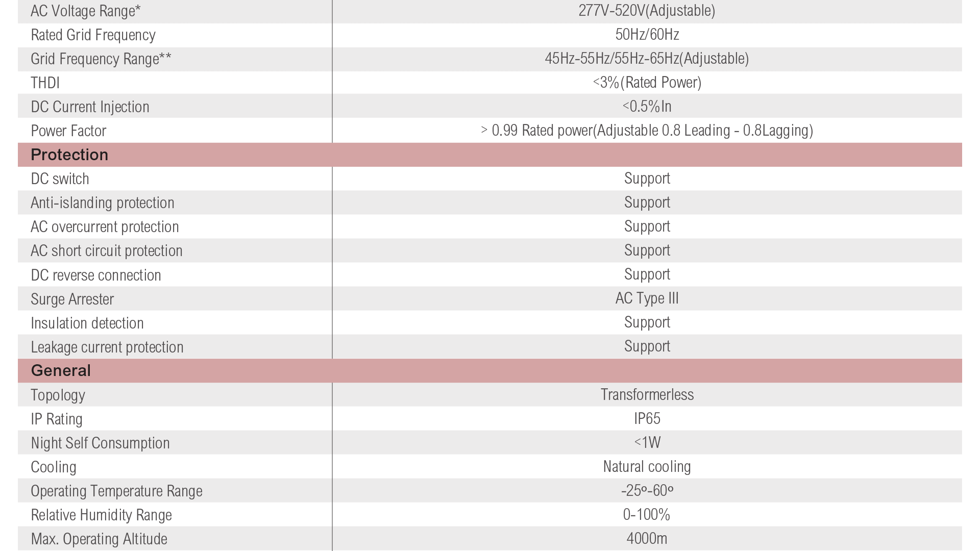The width and height of the screenshot is (980, 551).
Task: Select the DC Current Injection label
Action: click(90, 107)
